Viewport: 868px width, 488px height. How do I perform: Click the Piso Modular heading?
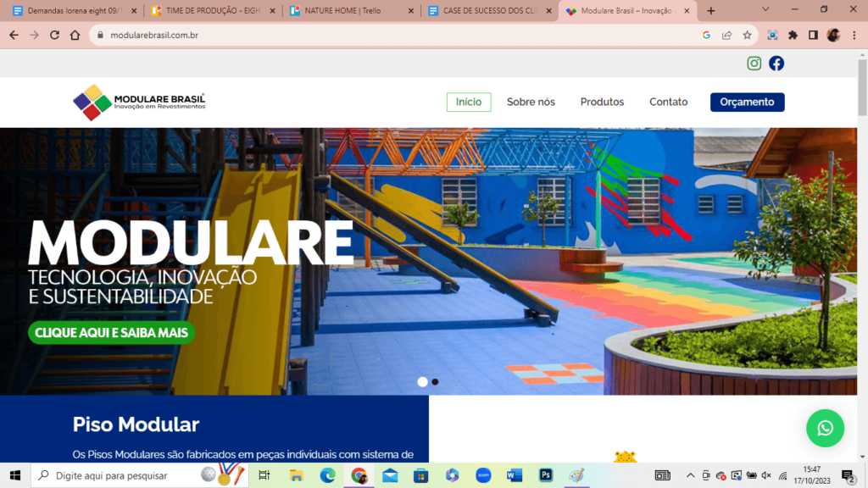pyautogui.click(x=136, y=424)
